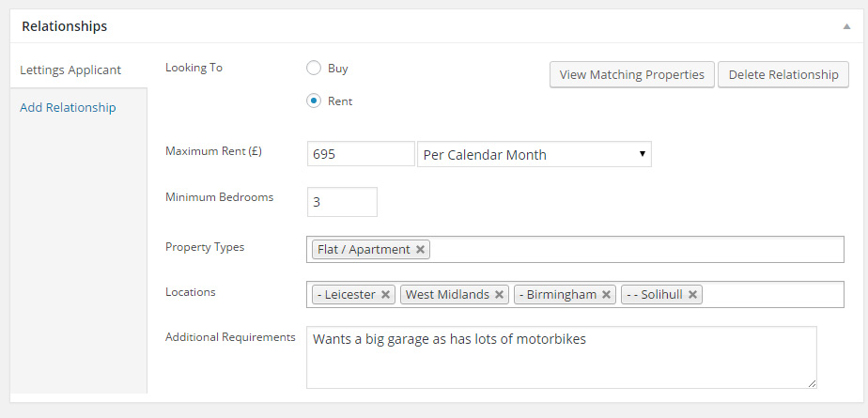Switch to the Lettings Applicant tab
The image size is (868, 418).
pos(70,70)
